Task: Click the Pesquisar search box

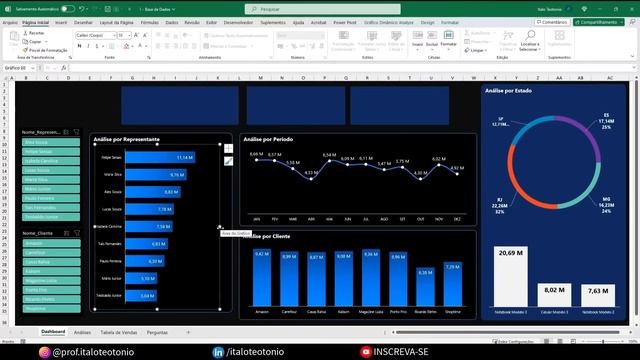Action: (x=322, y=9)
